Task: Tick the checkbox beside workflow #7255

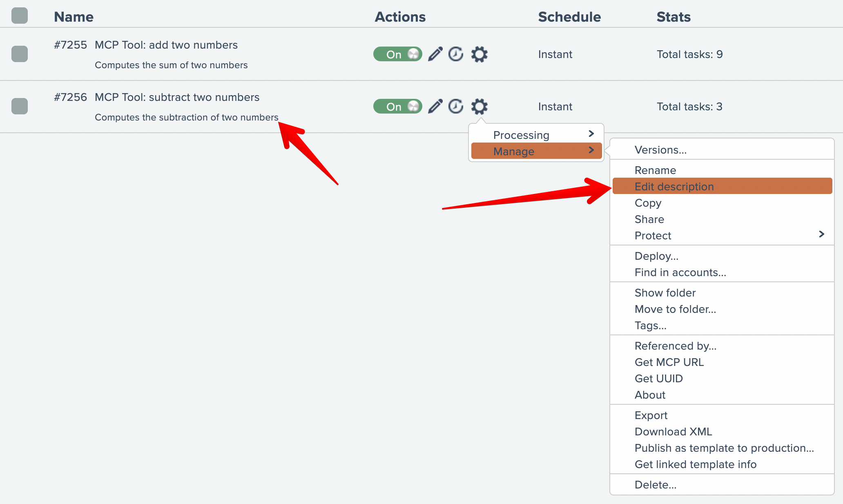Action: pyautogui.click(x=20, y=54)
